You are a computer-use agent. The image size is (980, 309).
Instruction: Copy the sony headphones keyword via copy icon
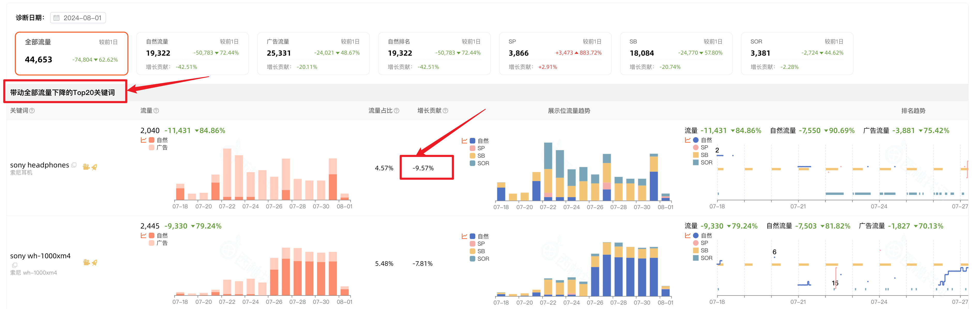tap(74, 165)
